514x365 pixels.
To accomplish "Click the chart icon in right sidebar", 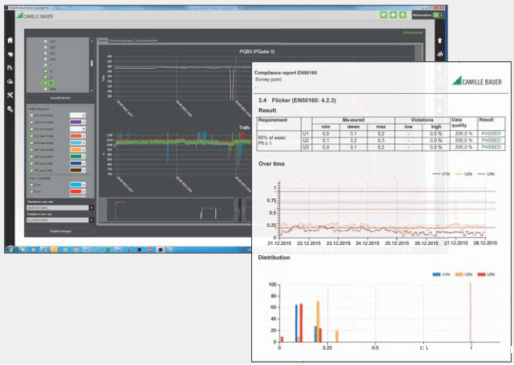I will coord(440,54).
